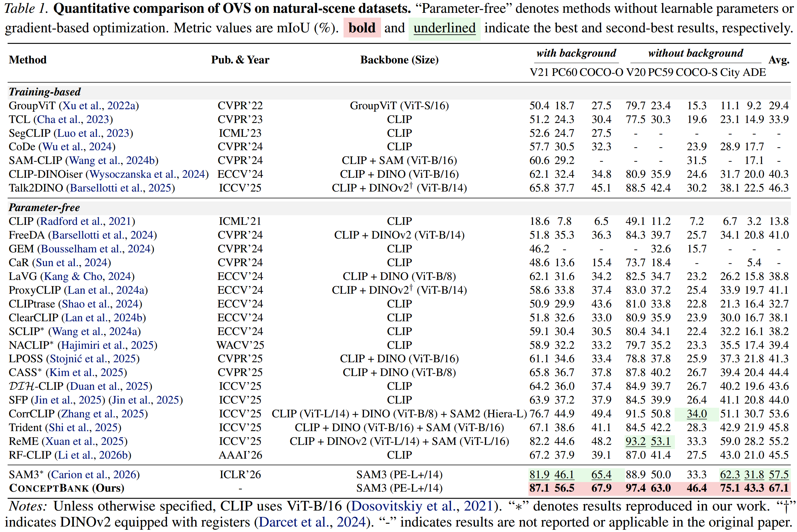This screenshot has width=797, height=532.
Task: Select AAAI'26 publication cell
Action: point(240,455)
